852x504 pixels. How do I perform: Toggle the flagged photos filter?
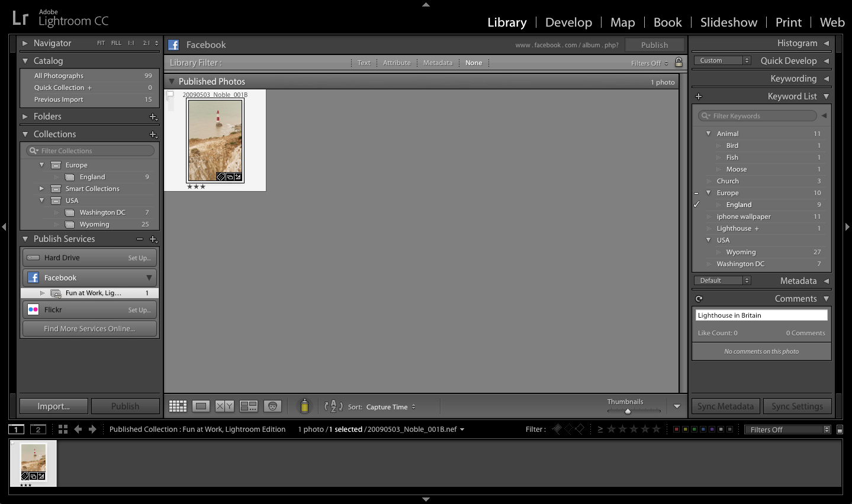pos(555,429)
